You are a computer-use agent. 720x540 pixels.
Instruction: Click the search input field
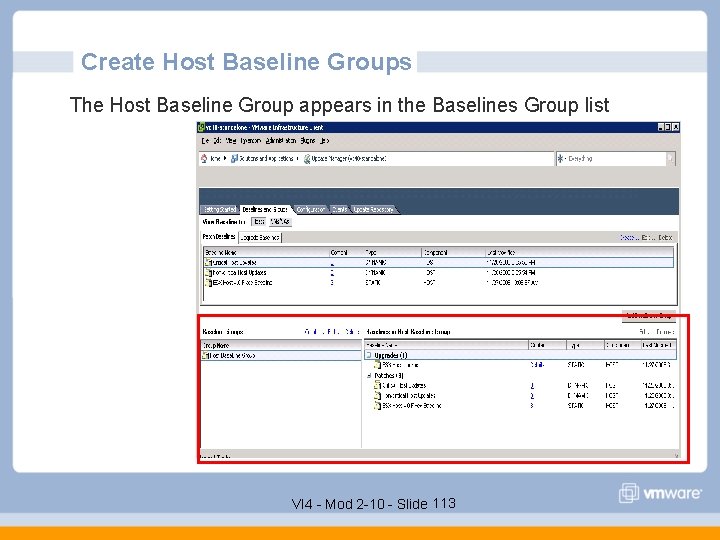click(616, 158)
